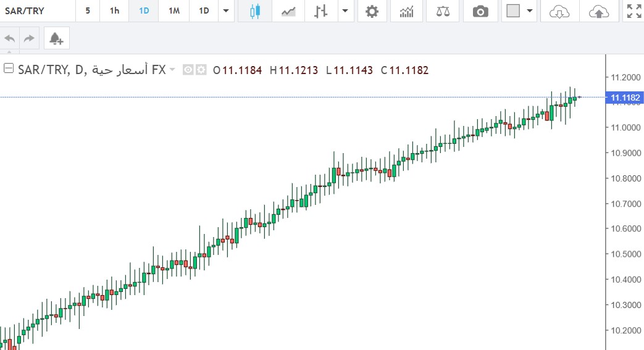This screenshot has width=644, height=350.
Task: Enter fullscreen mode
Action: click(x=634, y=11)
